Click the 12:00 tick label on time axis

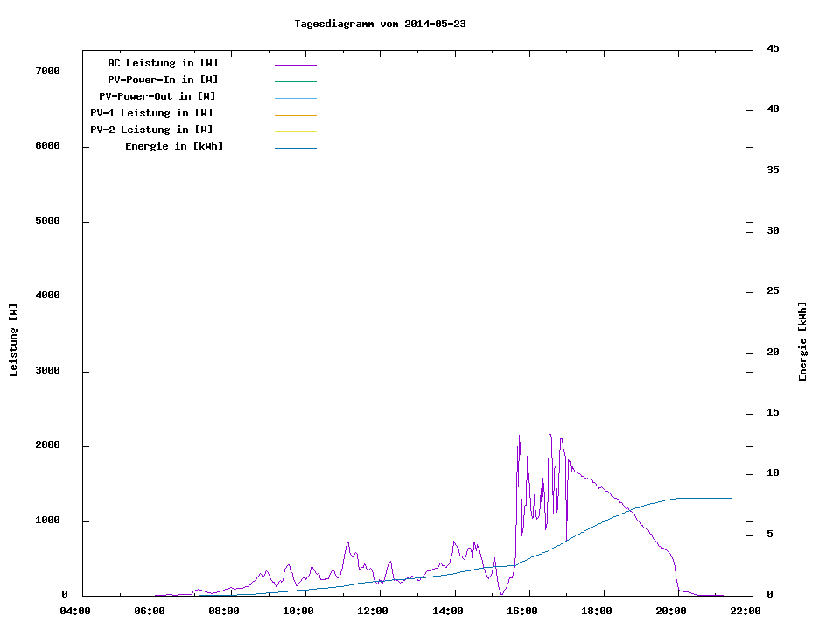pos(373,611)
